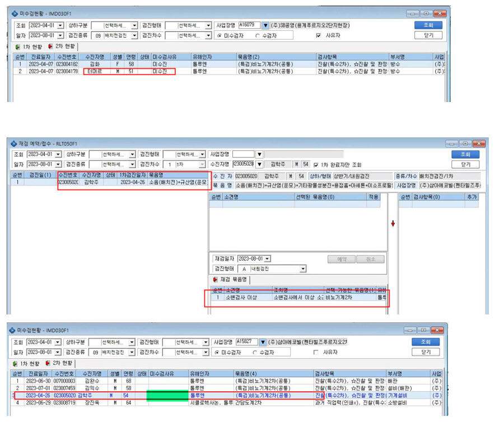Click the 미수검현황 app icon in top title bar

click(x=15, y=13)
